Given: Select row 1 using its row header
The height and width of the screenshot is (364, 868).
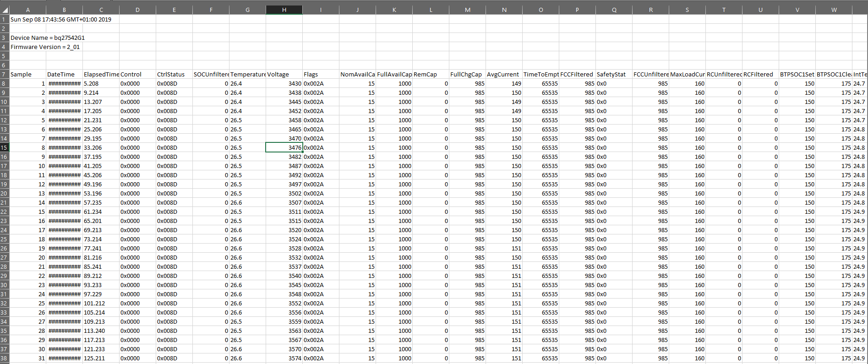Looking at the screenshot, I should [5, 19].
